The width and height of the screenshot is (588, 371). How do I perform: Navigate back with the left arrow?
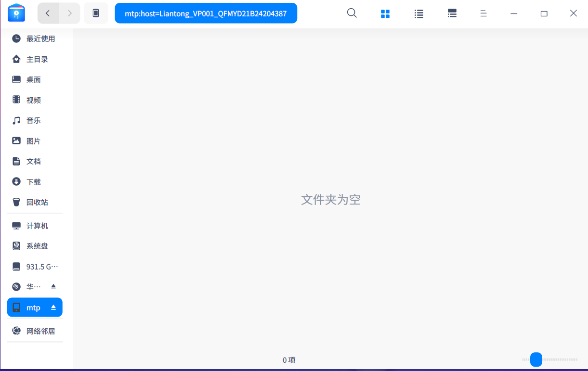point(48,13)
